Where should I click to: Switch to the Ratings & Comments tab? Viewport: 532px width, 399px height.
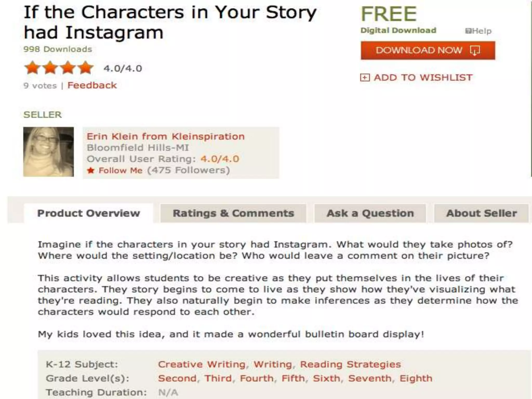point(233,213)
